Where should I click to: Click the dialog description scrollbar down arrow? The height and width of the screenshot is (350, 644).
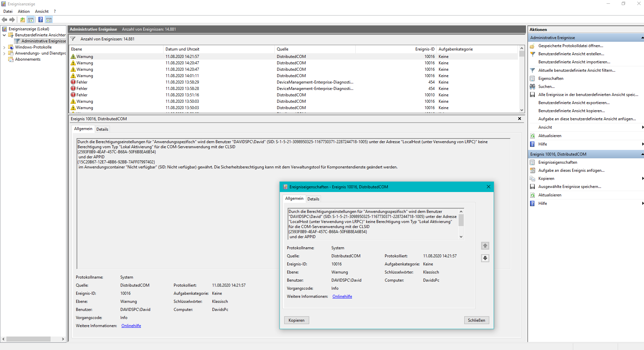point(461,237)
